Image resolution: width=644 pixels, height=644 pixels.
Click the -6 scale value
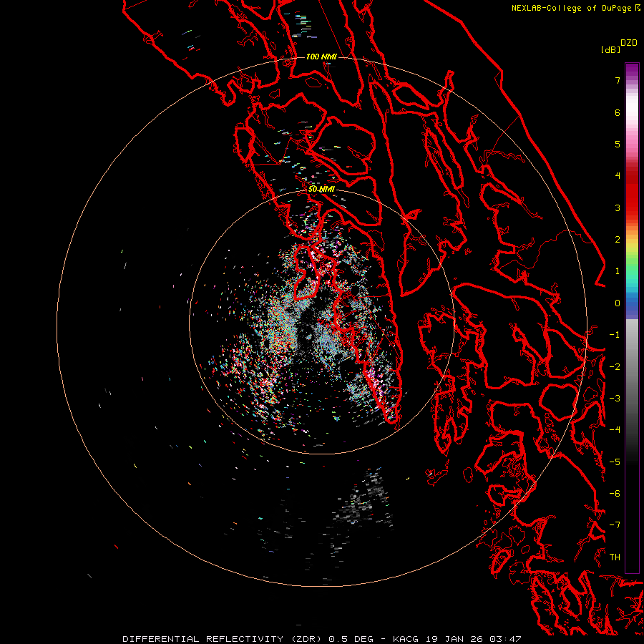coord(615,494)
